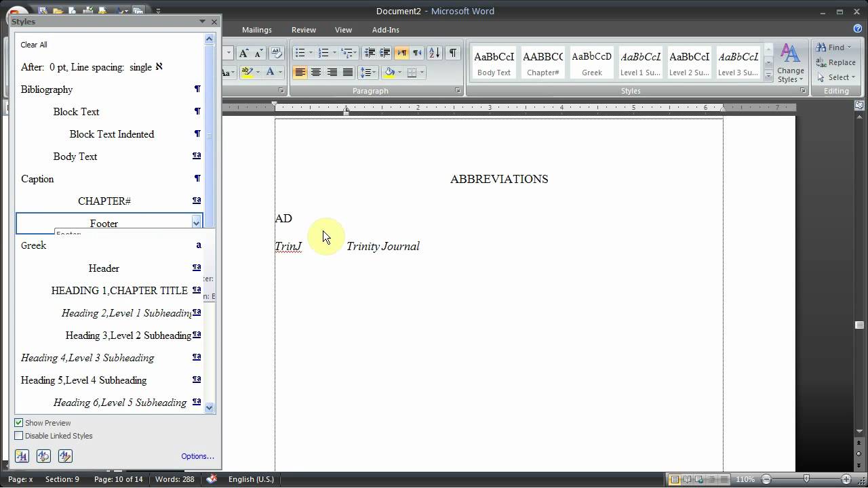Apply the bottom border button

tap(412, 72)
